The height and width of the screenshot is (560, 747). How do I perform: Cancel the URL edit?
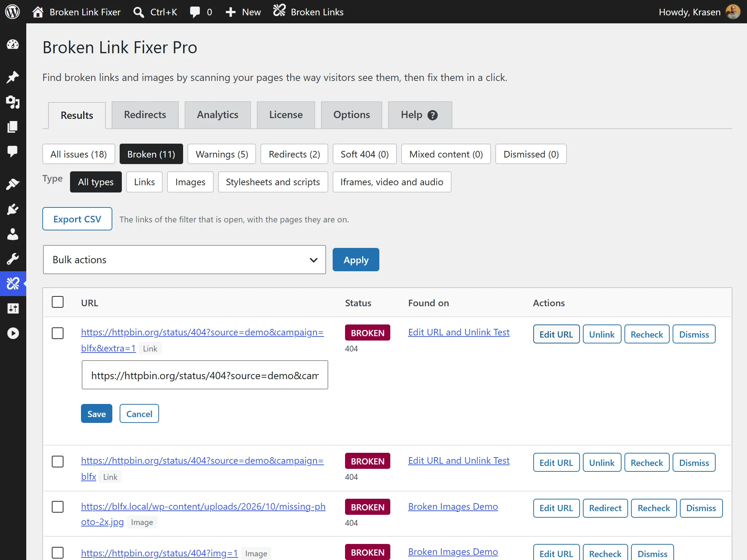click(139, 413)
